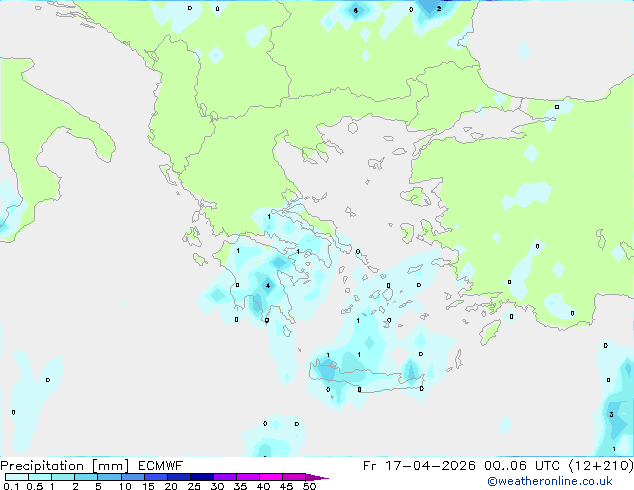The height and width of the screenshot is (490, 634).
Task: Click the legend swatch between 0.5 and 1
Action: click(x=40, y=477)
